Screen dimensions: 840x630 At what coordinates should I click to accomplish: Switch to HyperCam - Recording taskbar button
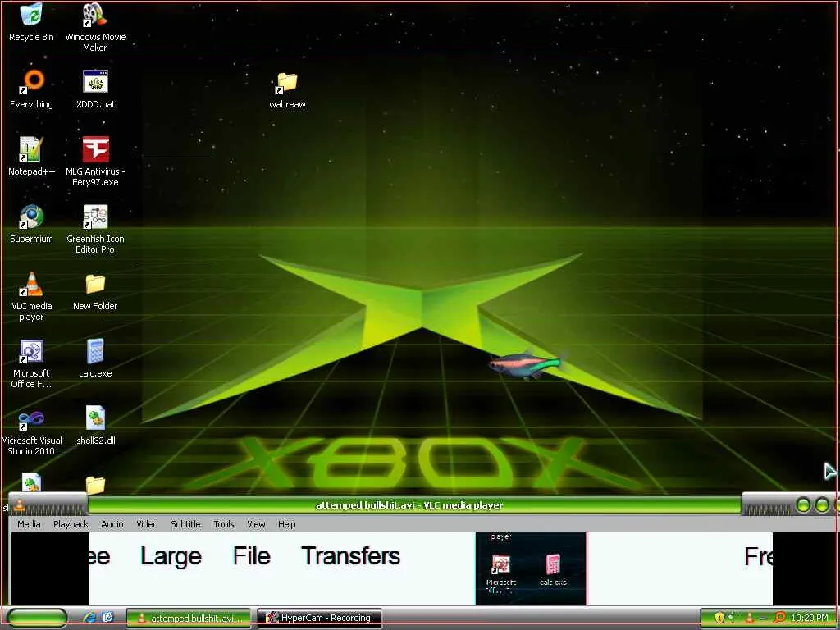[319, 618]
